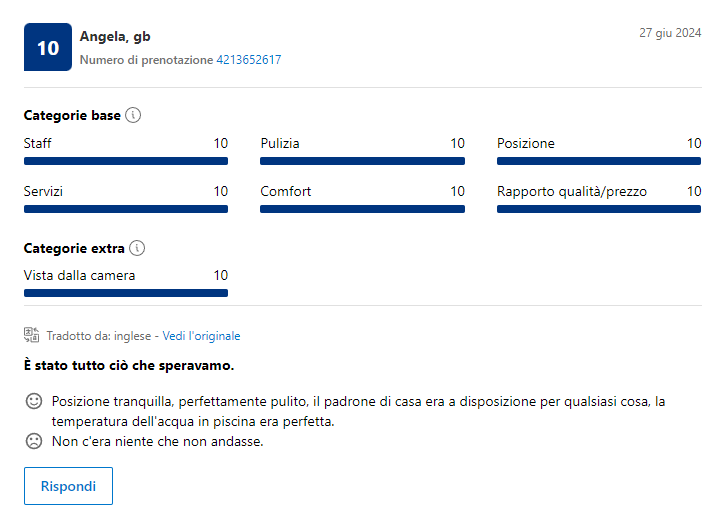
Task: Open booking number 4213652617 link
Action: click(x=248, y=60)
